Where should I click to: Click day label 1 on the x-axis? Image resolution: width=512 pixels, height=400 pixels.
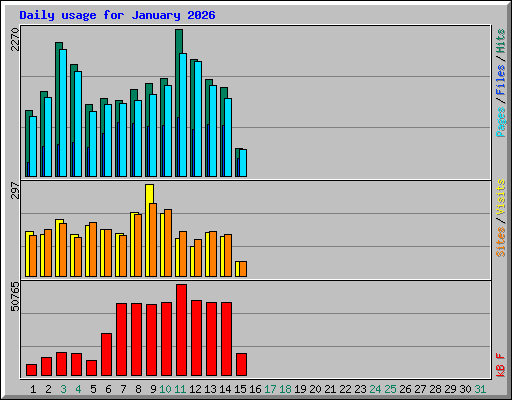(33, 389)
